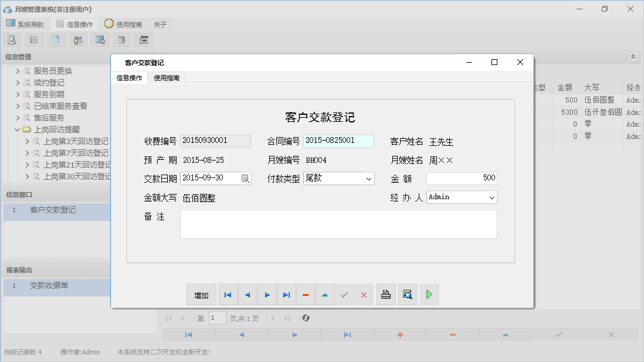
Task: Open the 系统导航 menu
Action: (26, 24)
